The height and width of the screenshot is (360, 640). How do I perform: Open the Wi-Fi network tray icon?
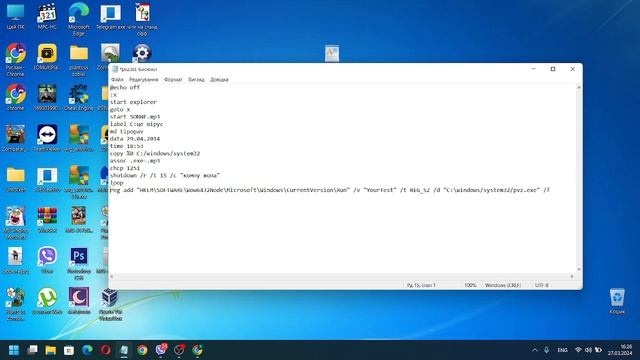[578, 350]
